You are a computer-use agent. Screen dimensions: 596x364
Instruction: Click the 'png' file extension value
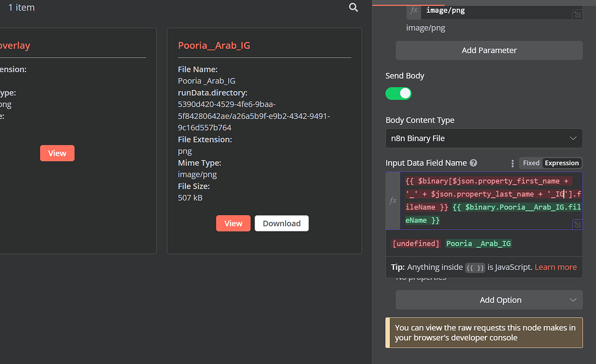point(185,151)
